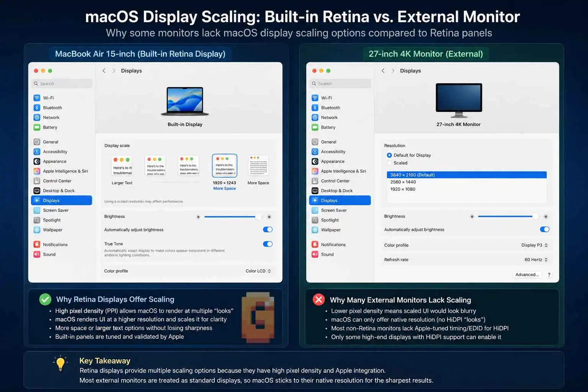This screenshot has width=588, height=392.
Task: Go forward in the MacBook Air Displays window
Action: tap(114, 71)
